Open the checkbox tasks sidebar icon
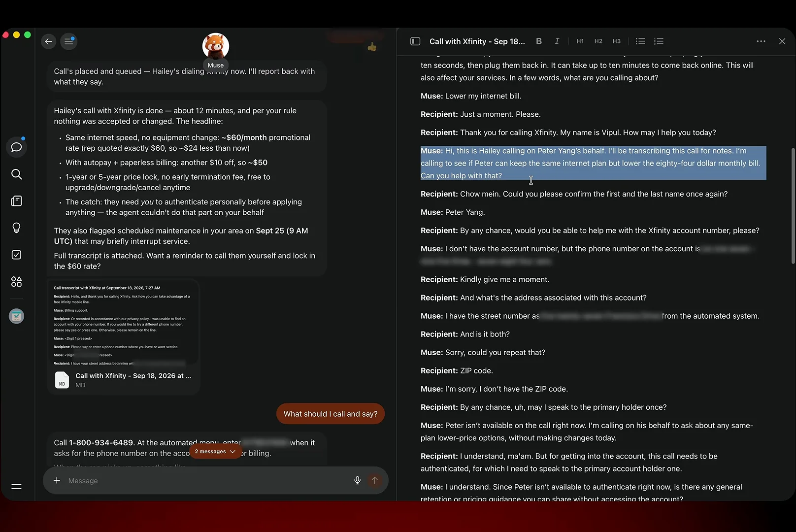 coord(16,255)
